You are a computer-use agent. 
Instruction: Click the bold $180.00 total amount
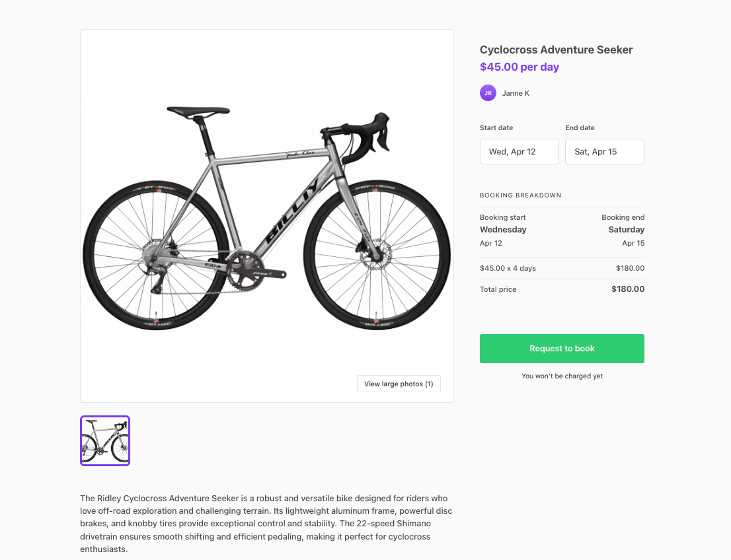627,289
